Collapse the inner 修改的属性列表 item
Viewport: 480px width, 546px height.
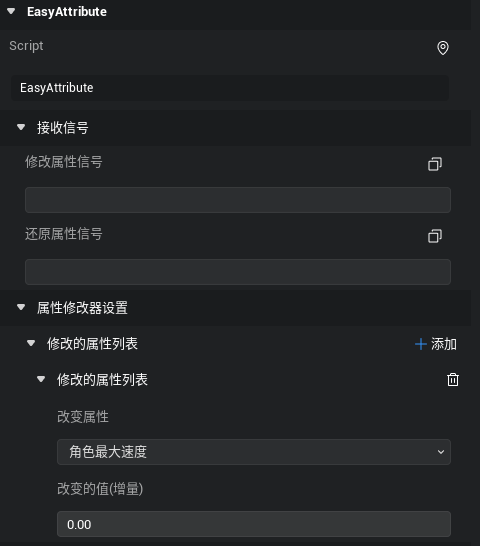(41, 379)
